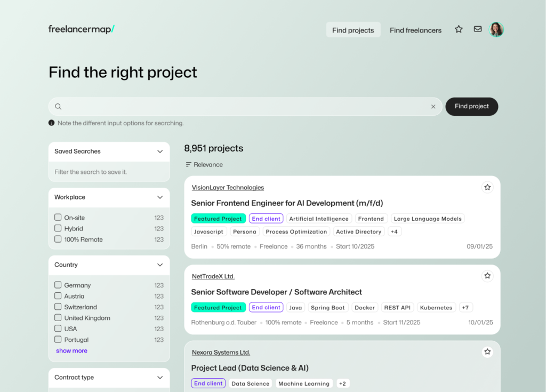Click show more countries link

(x=71, y=351)
